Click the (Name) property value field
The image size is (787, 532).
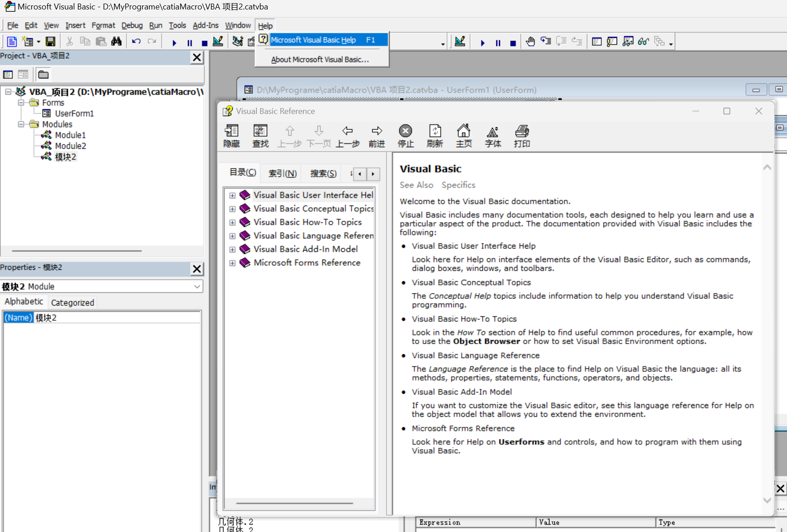click(117, 318)
